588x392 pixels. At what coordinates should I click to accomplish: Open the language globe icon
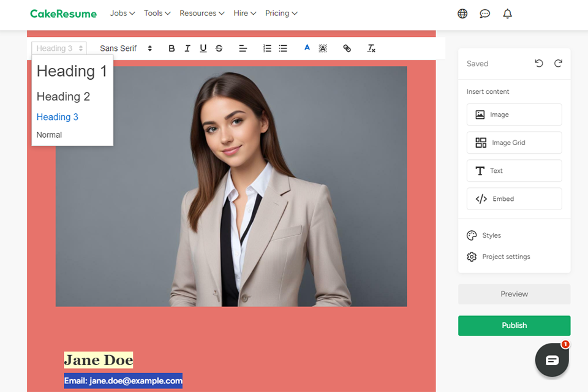[462, 13]
